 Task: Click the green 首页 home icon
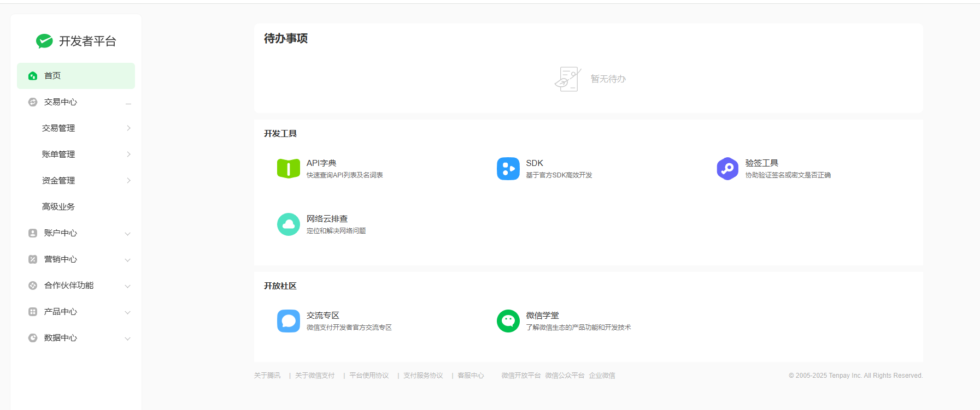coord(33,76)
